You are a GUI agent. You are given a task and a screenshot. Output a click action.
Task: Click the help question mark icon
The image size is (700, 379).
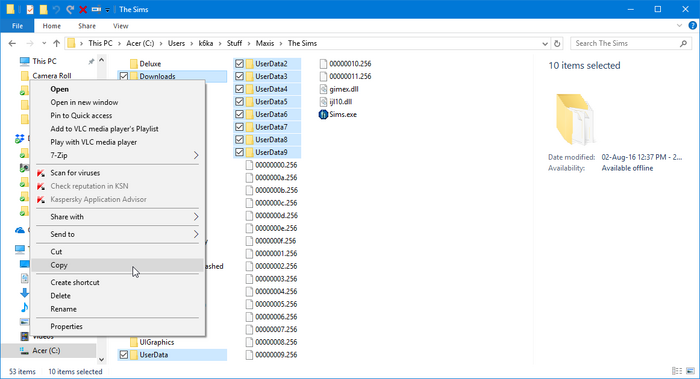[x=692, y=26]
